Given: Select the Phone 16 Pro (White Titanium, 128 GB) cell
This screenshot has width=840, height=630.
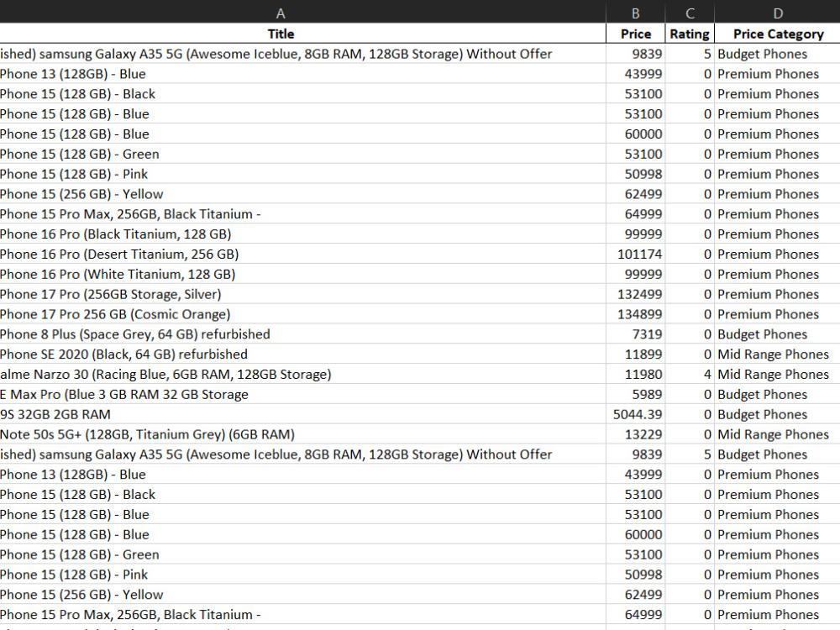Looking at the screenshot, I should click(302, 275).
